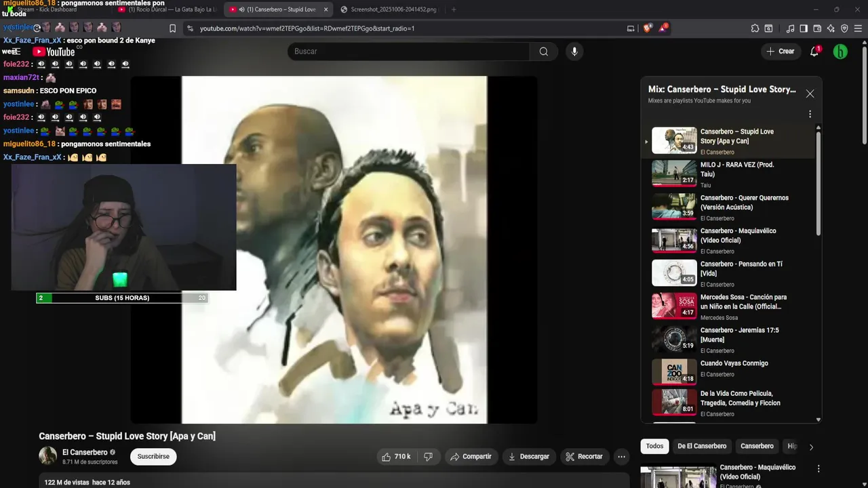
Task: Bookmark this page in address bar
Action: pos(172,28)
